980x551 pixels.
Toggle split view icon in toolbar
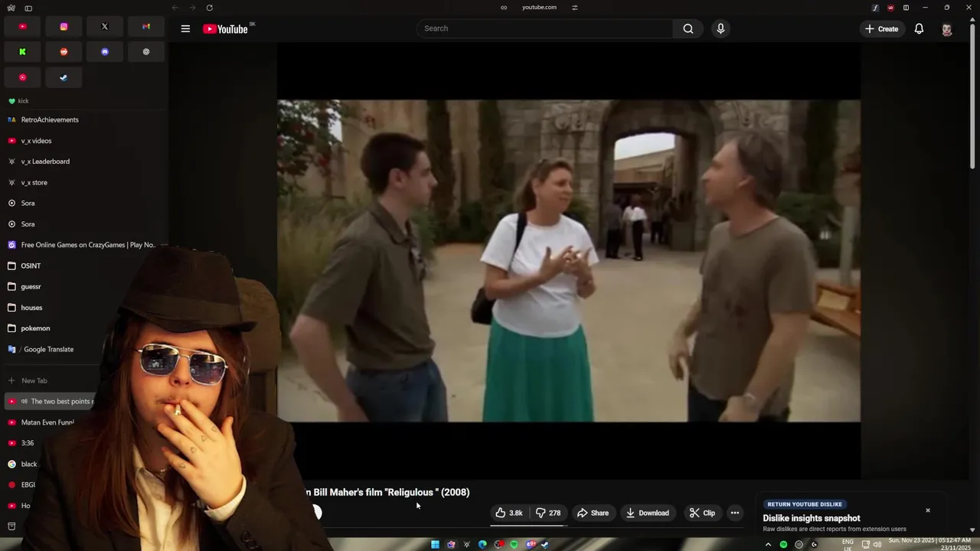tap(906, 8)
